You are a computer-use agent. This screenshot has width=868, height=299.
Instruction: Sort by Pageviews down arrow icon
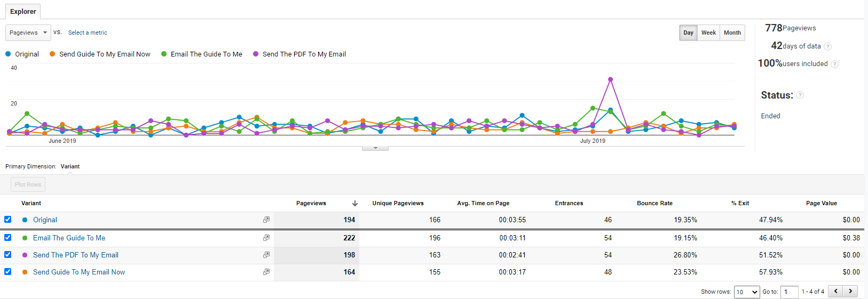(x=355, y=204)
